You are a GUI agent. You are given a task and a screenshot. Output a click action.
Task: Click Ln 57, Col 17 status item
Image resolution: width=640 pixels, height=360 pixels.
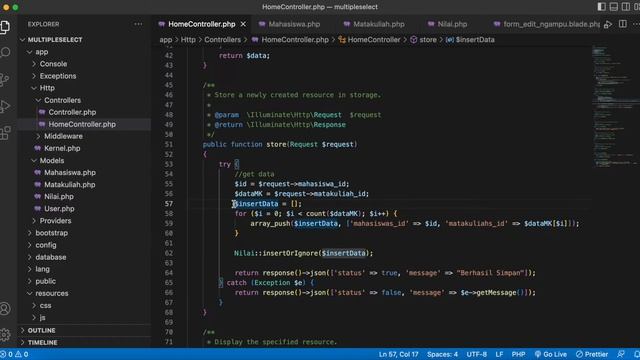398,354
